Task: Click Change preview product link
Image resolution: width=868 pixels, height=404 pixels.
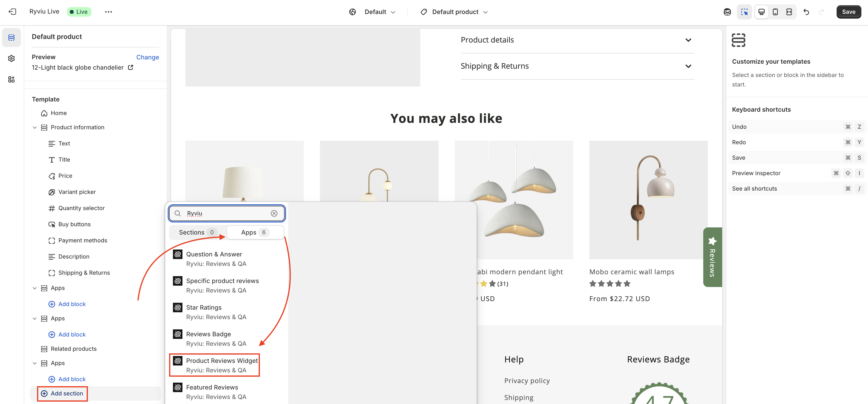Action: [147, 57]
